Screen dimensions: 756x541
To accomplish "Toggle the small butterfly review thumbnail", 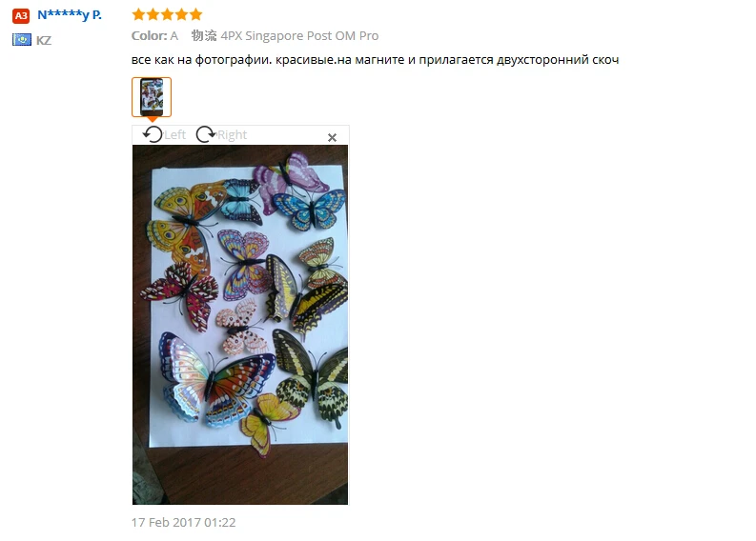I will pos(152,97).
